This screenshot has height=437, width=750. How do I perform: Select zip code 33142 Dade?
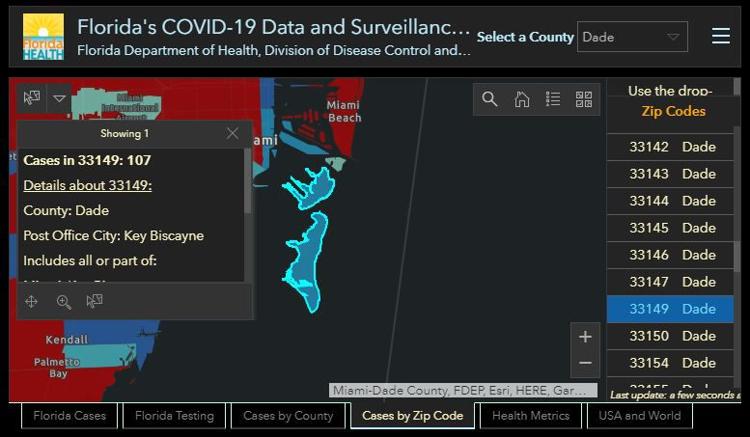670,147
